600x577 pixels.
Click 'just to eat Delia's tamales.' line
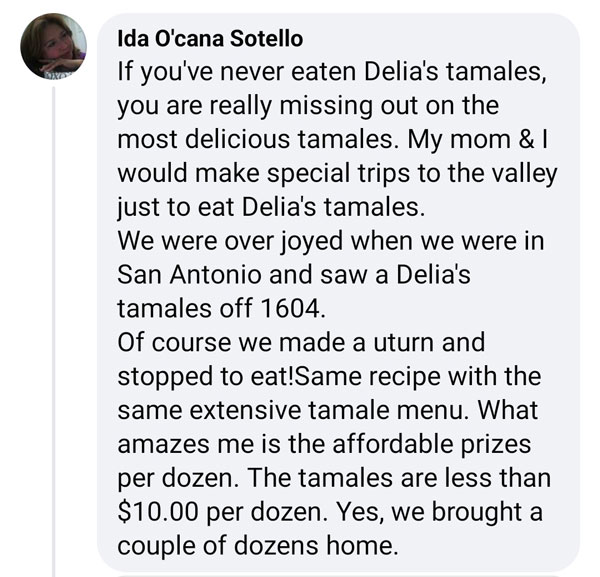pos(271,208)
